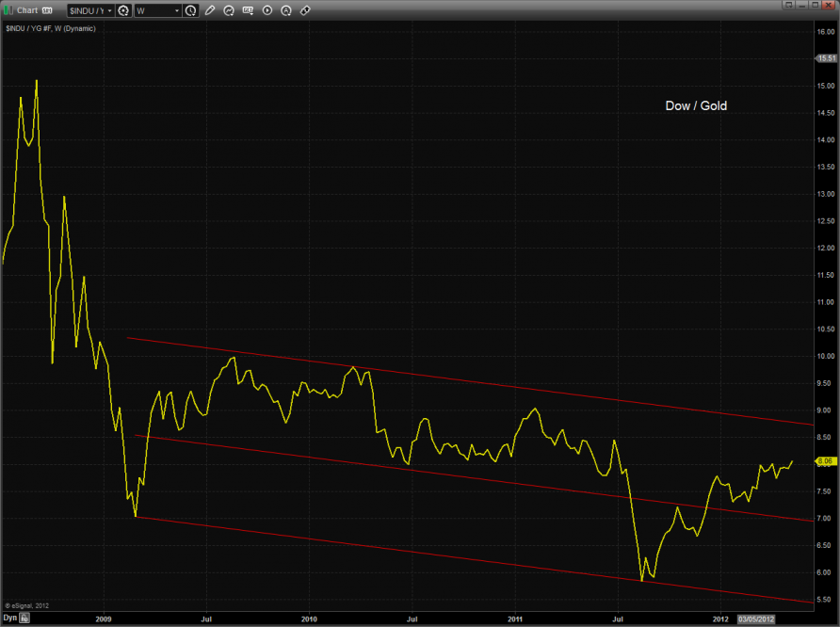Click the play replay icon
The image size is (840, 627).
[x=267, y=10]
